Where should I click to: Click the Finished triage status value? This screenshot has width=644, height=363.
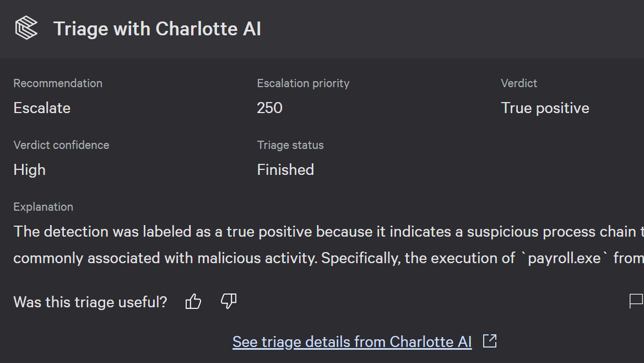[285, 170]
